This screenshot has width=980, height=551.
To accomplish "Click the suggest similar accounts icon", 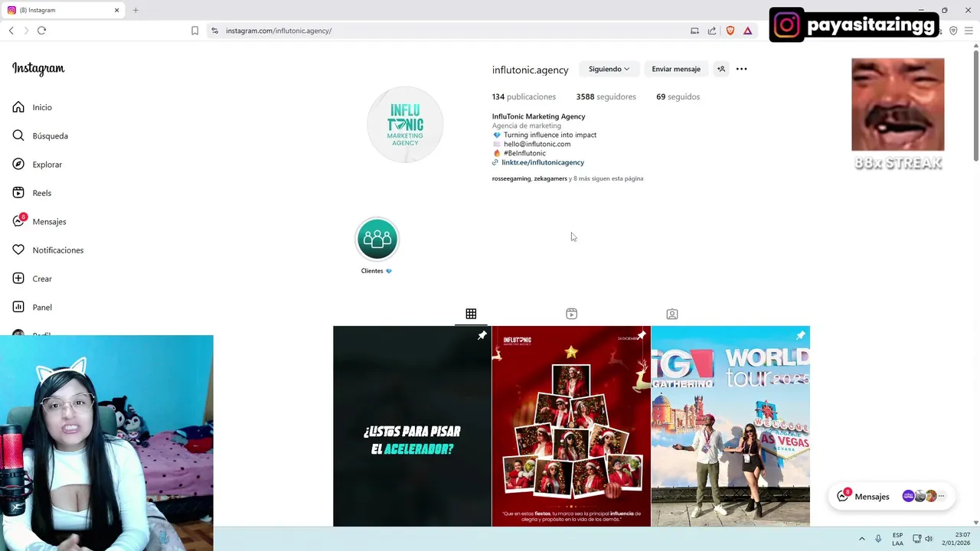I will [x=720, y=69].
